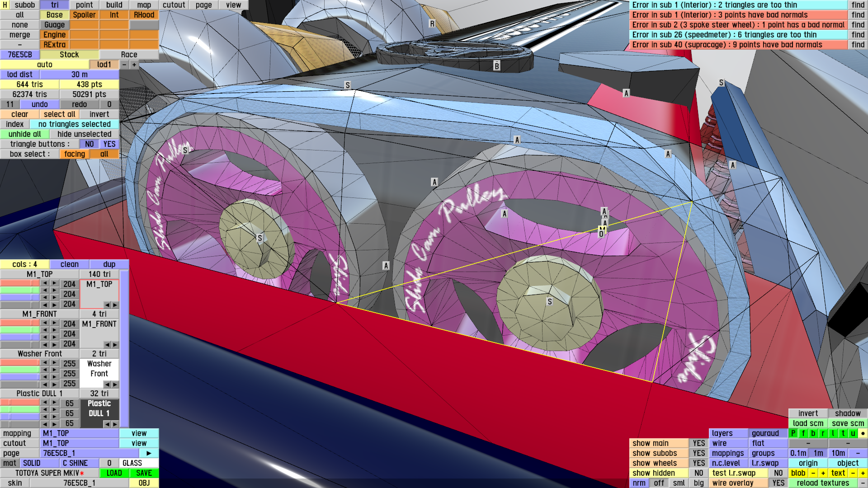The image size is (868, 488).
Task: Toggle show hidden NO button
Action: pos(698,473)
